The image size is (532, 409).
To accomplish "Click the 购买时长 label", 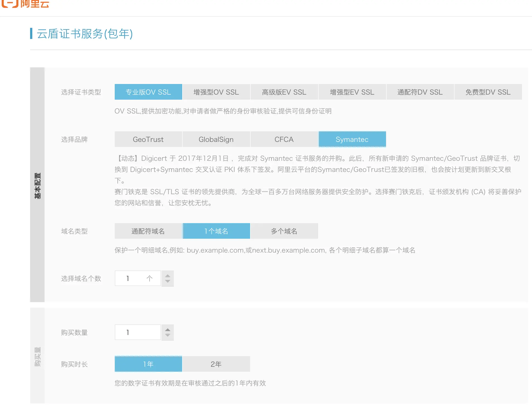I will (x=74, y=364).
